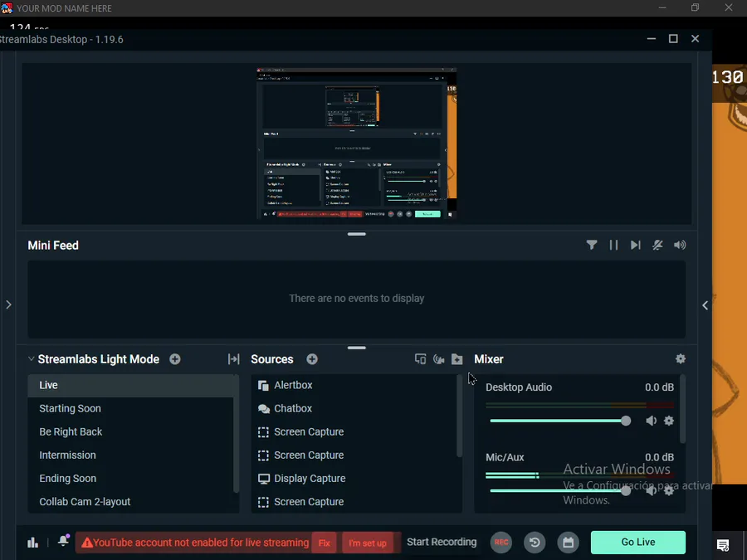Viewport: 747px width, 560px height.
Task: Collapse the right side panel chevron
Action: (x=705, y=305)
